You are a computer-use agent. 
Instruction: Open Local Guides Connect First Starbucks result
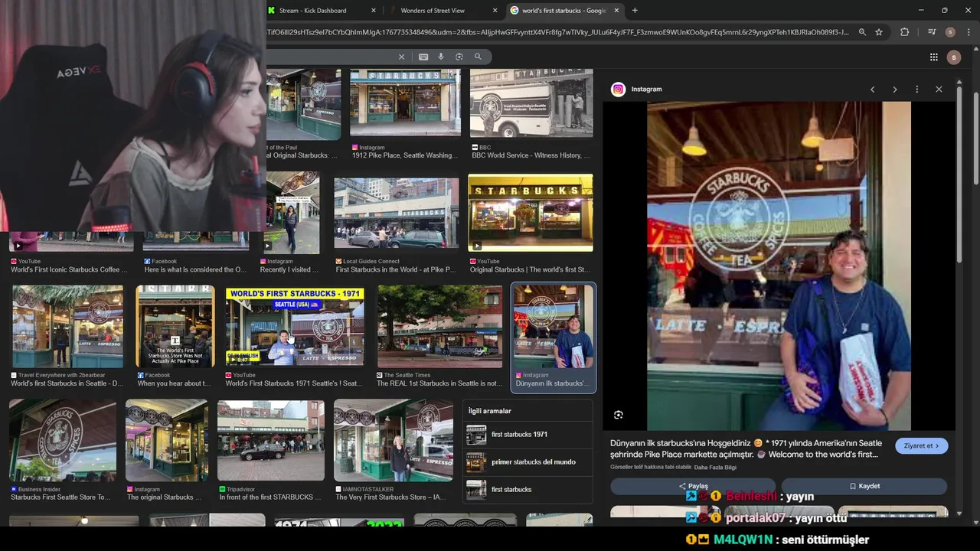pyautogui.click(x=396, y=224)
